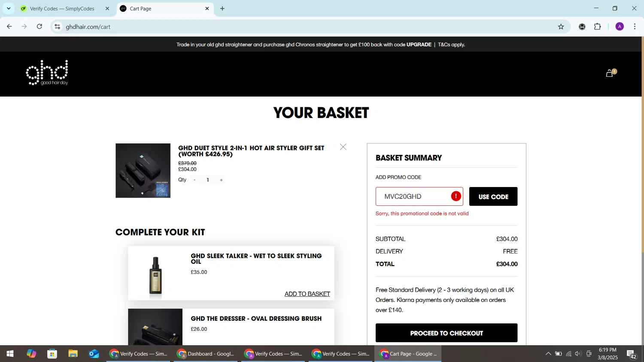Close the Cart Page tab
644x362 pixels.
click(207, 9)
